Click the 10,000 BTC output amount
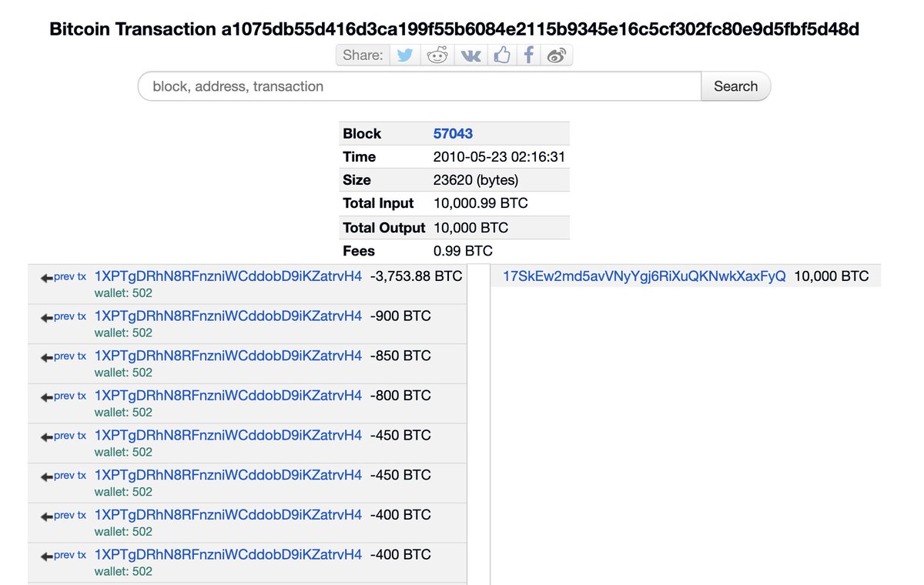 tap(831, 276)
